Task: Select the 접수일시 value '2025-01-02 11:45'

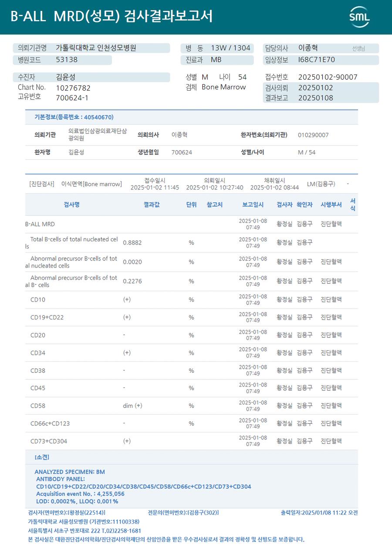Action: (x=155, y=187)
